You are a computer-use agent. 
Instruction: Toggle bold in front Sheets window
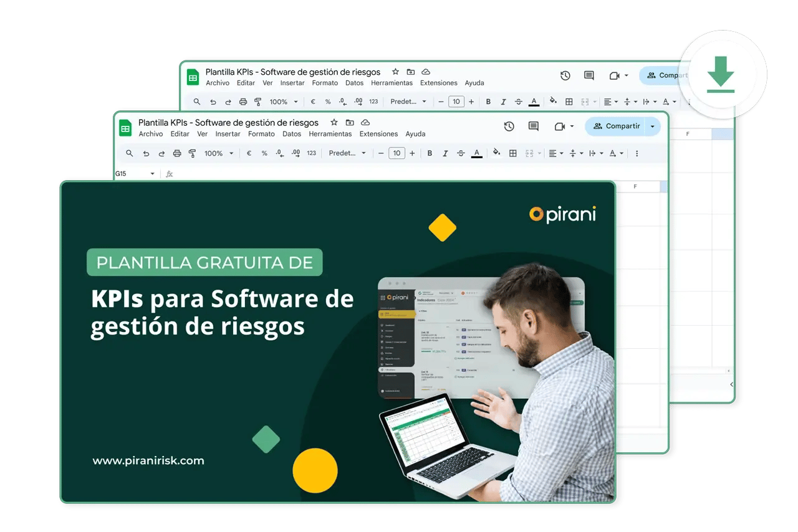point(430,153)
